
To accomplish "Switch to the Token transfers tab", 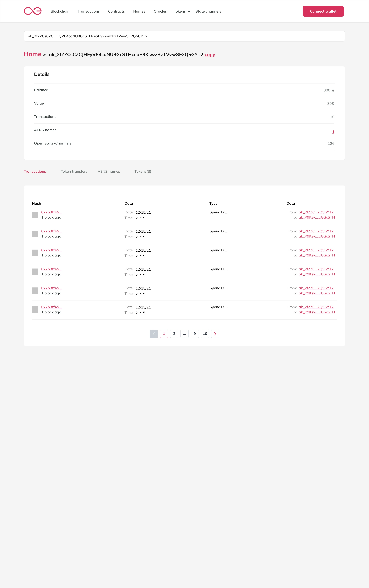I will [x=74, y=172].
